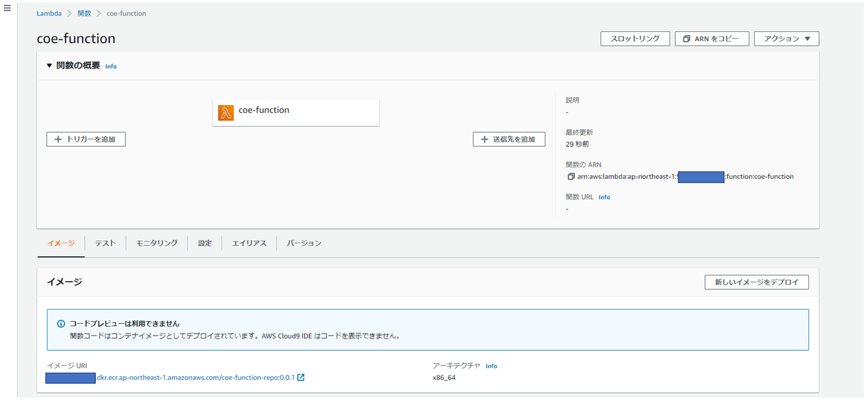The width and height of the screenshot is (868, 400).
Task: Switch to the テスト tab
Action: click(105, 243)
